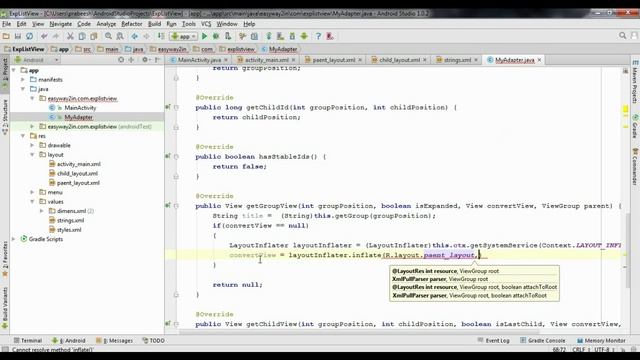Click the Save All toolbar icon
The width and height of the screenshot is (640, 360).
pyautogui.click(x=18, y=36)
